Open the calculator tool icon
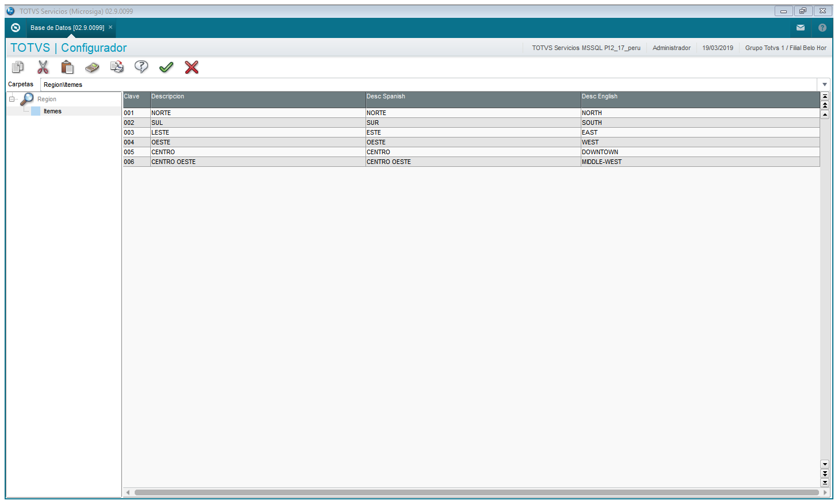The height and width of the screenshot is (504, 838). coord(92,68)
